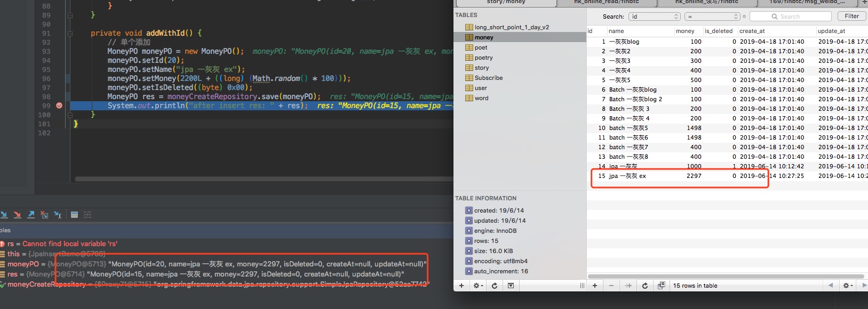Open Evaluate Expression calculator icon

pos(74,215)
